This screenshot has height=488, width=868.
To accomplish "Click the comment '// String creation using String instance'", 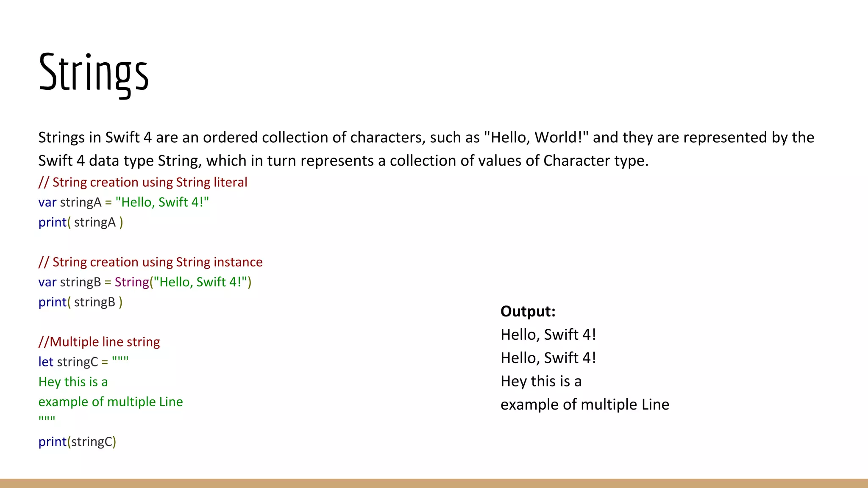I will click(150, 262).
